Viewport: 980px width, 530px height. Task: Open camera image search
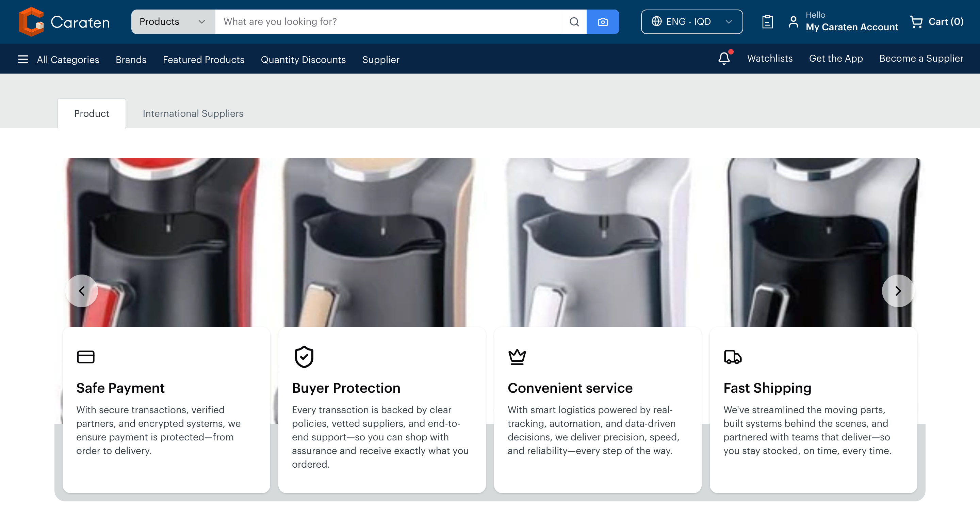tap(603, 22)
